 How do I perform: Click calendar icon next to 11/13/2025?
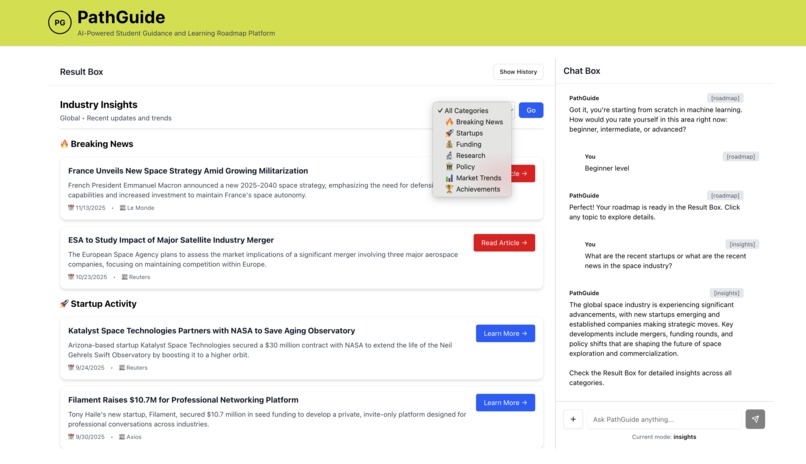[x=71, y=208]
